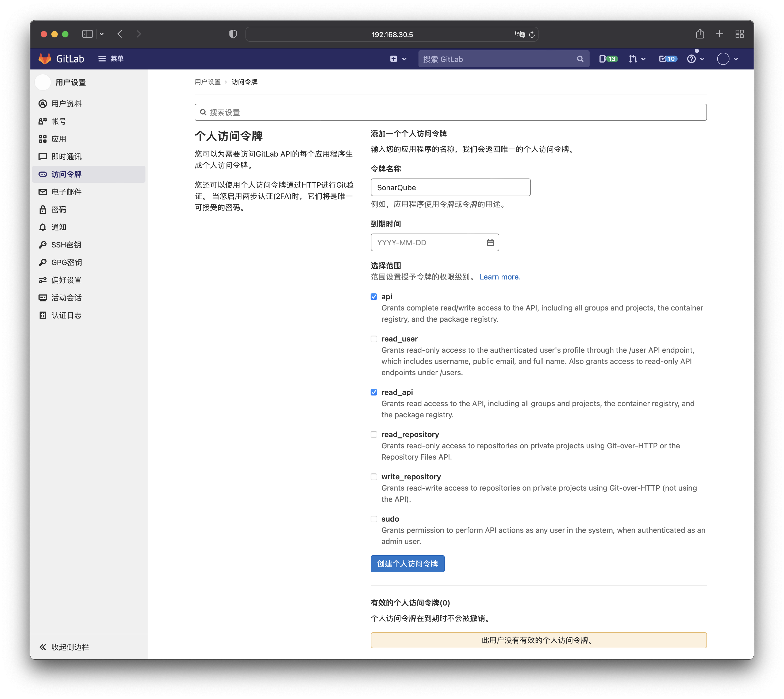The width and height of the screenshot is (784, 699).
Task: Open the help question mark dropdown
Action: [695, 59]
